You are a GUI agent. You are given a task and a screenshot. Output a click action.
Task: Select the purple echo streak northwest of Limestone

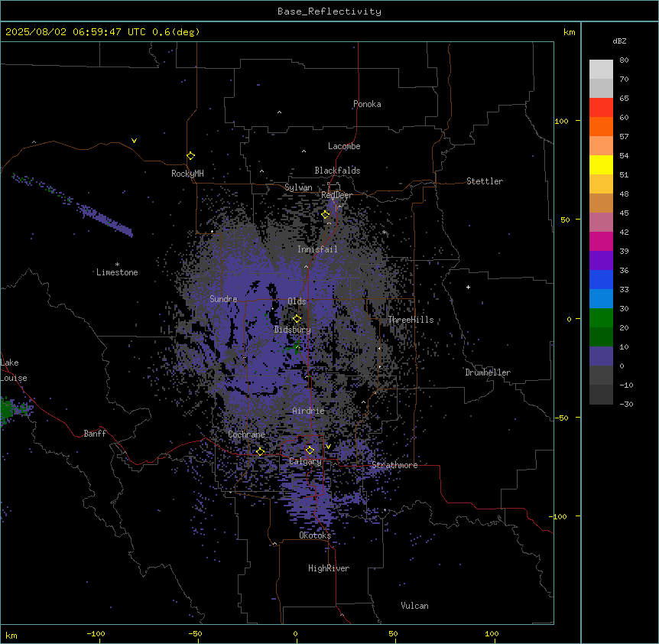106,219
